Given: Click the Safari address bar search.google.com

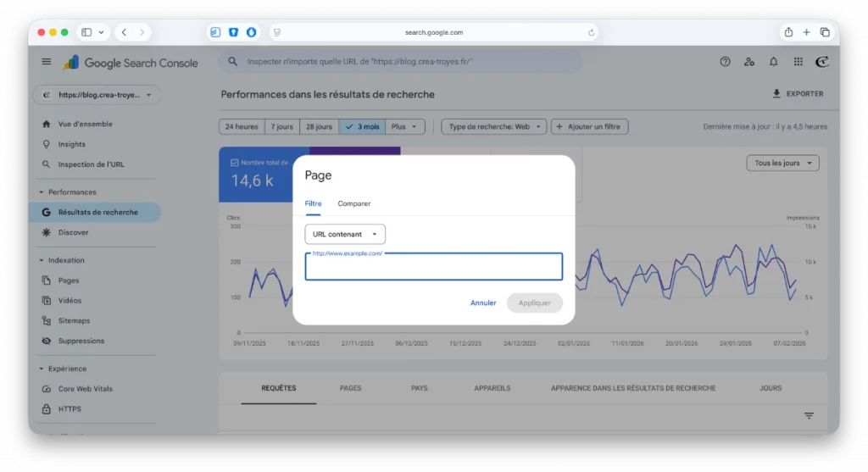Looking at the screenshot, I should [x=433, y=33].
